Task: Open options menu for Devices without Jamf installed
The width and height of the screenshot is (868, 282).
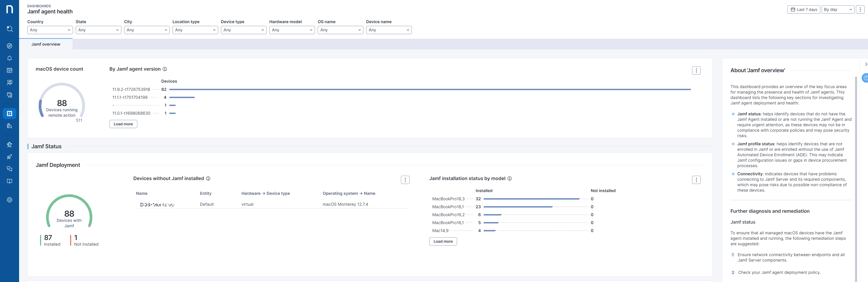Action: click(x=405, y=180)
